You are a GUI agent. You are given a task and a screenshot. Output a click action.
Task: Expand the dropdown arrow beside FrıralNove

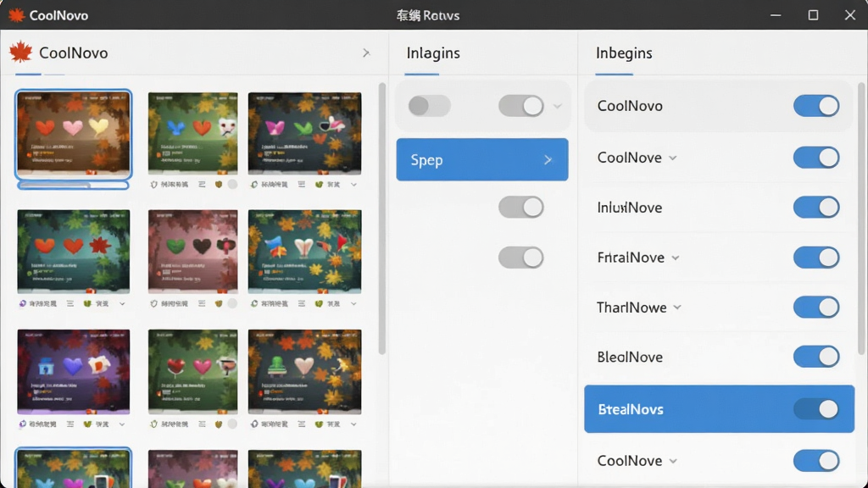(x=676, y=258)
